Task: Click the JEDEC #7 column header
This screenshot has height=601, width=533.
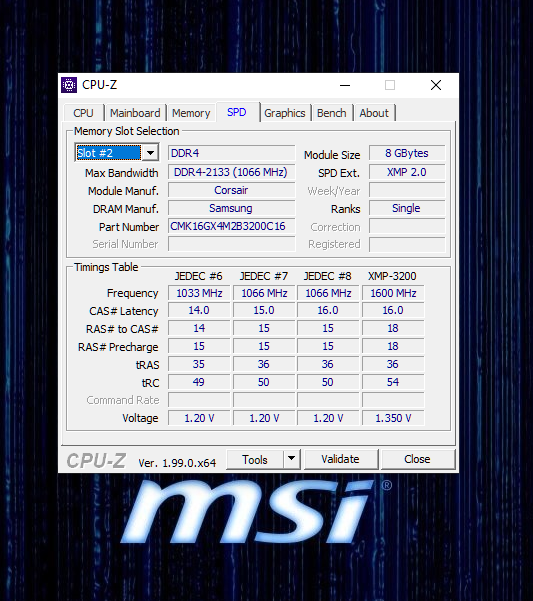Action: [264, 276]
